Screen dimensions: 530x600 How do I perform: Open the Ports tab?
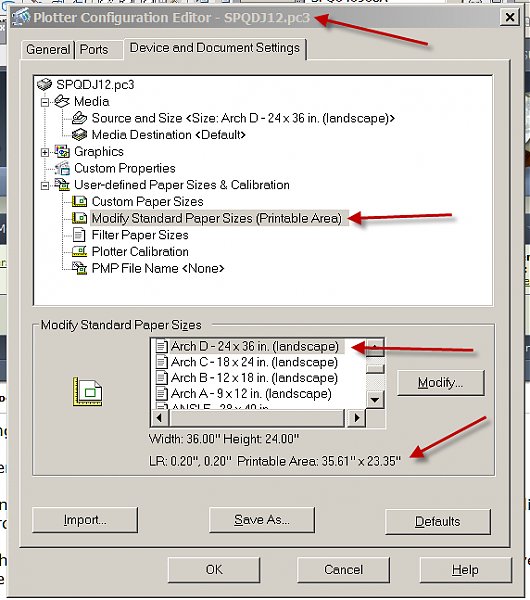pyautogui.click(x=94, y=50)
